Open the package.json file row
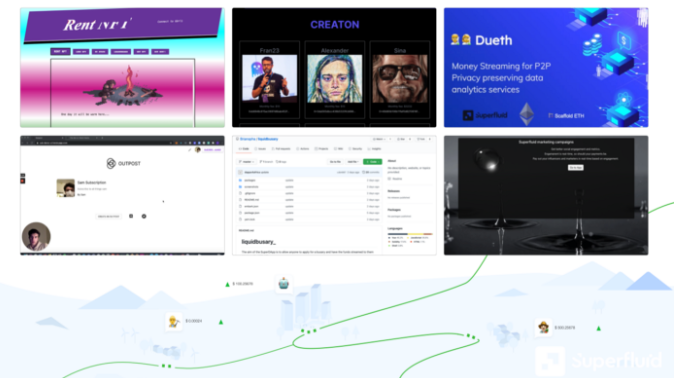Image resolution: width=675 pixels, height=378 pixels. (308, 213)
